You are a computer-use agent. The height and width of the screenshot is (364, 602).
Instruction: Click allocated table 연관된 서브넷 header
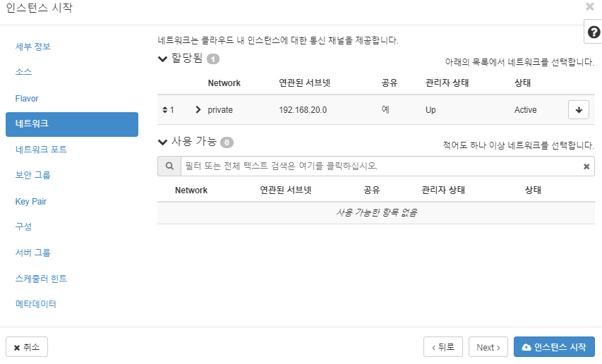(304, 83)
